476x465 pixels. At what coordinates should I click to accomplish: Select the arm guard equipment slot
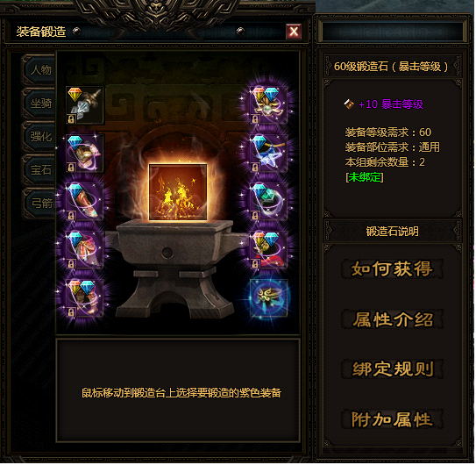[85, 202]
